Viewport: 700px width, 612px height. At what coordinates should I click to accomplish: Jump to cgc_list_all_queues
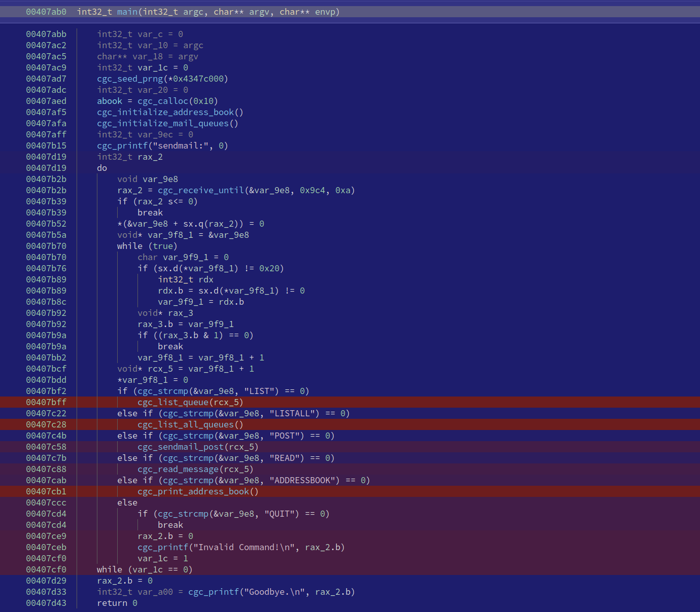(186, 424)
